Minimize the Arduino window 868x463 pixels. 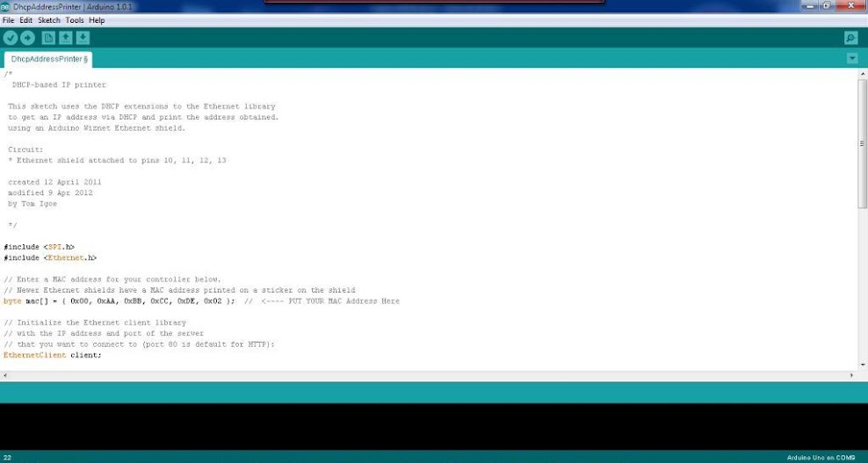click(x=810, y=5)
